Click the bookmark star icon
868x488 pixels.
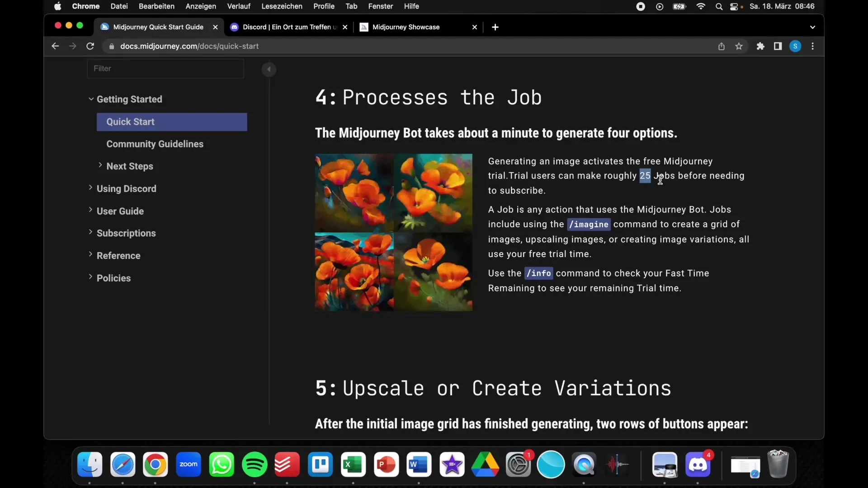tap(739, 46)
